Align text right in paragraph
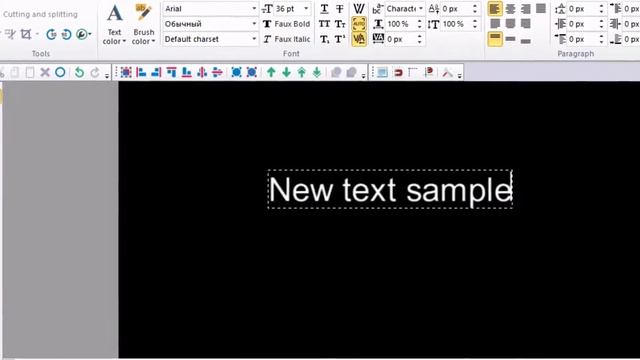Viewport: 640px width, 360px height. (526, 9)
